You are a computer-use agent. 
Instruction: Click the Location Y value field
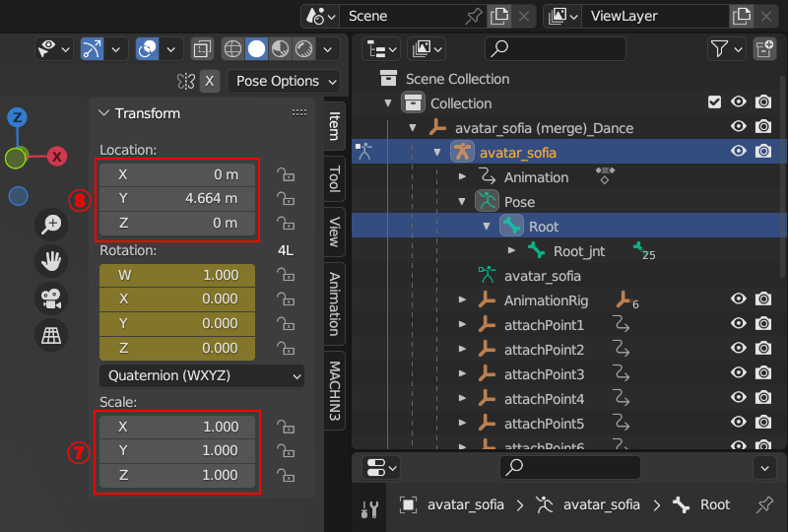click(177, 198)
